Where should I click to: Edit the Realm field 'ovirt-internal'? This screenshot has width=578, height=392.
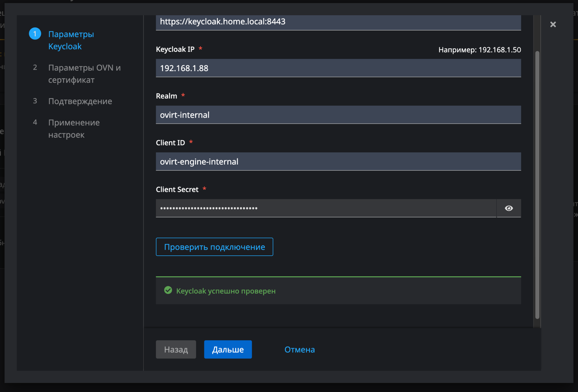click(x=338, y=115)
